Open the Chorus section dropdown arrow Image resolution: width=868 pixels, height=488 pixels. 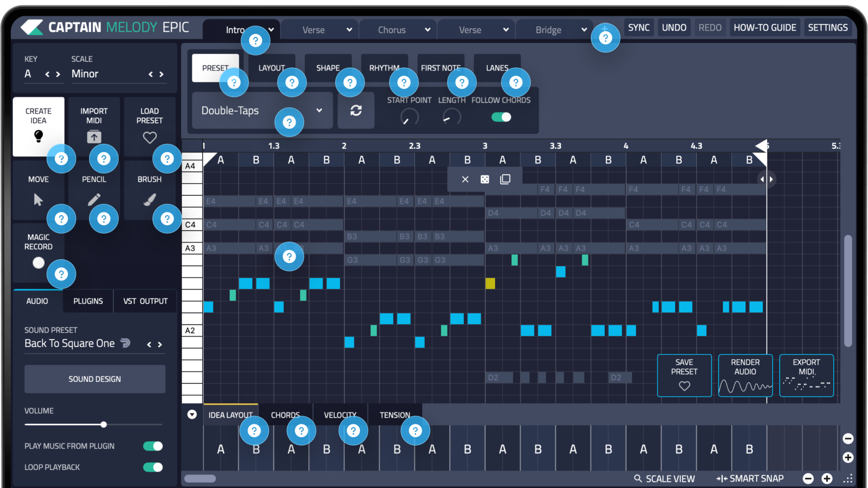(x=428, y=30)
